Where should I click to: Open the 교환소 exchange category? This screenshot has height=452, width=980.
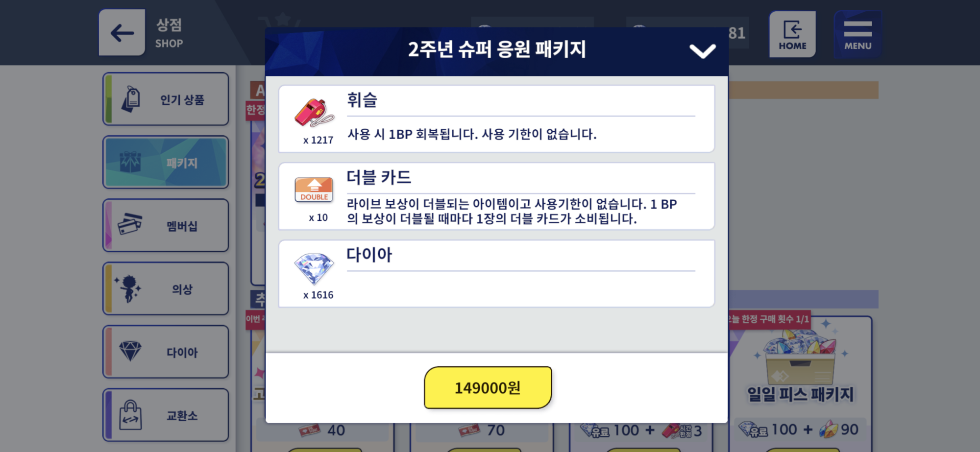pos(166,415)
